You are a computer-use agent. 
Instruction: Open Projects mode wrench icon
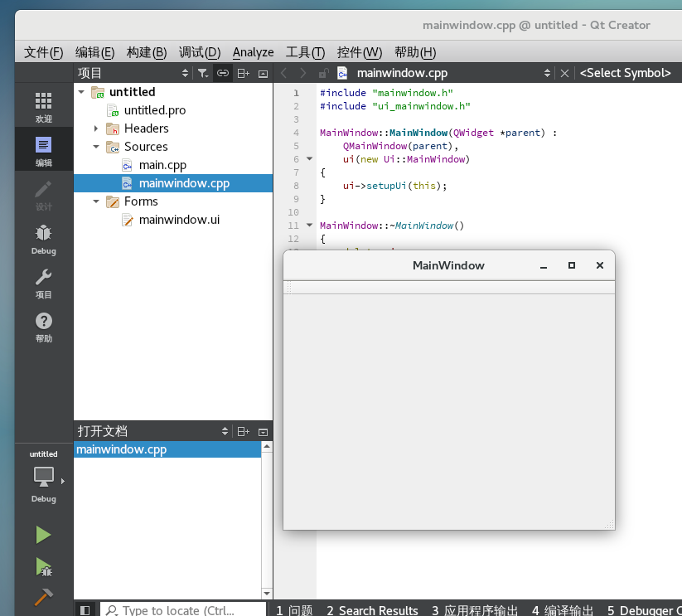tap(43, 277)
